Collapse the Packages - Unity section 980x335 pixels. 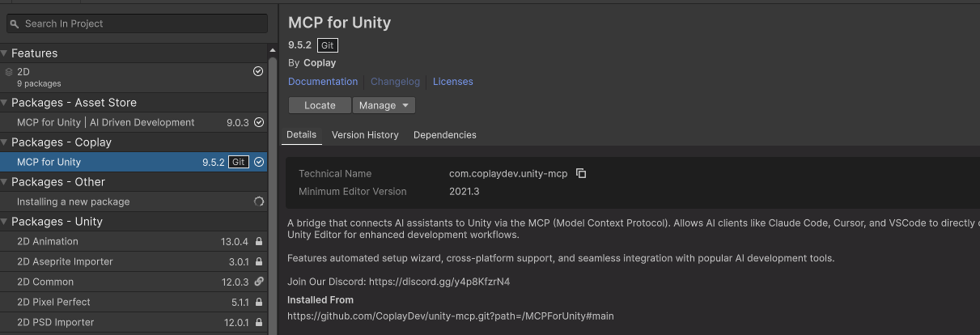[5, 221]
